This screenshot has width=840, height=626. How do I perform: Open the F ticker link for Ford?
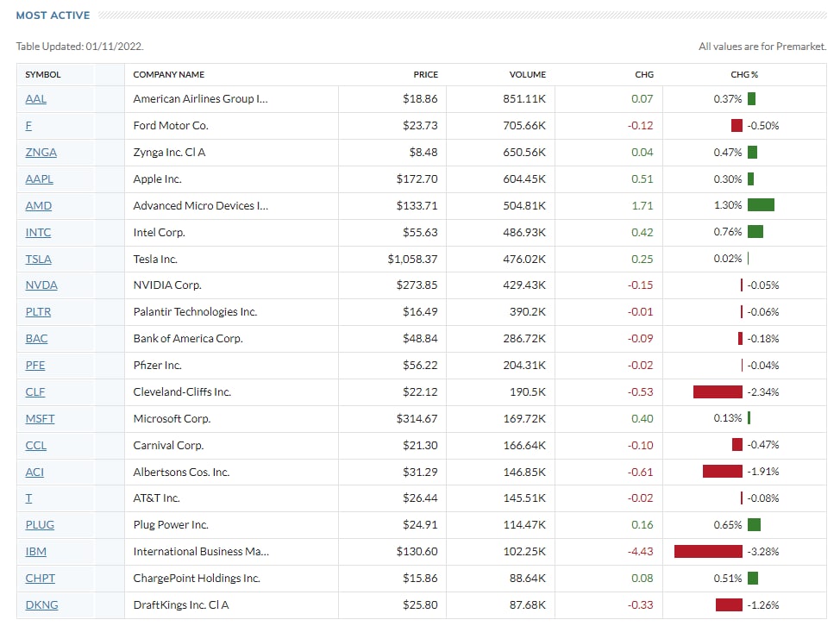pyautogui.click(x=28, y=126)
